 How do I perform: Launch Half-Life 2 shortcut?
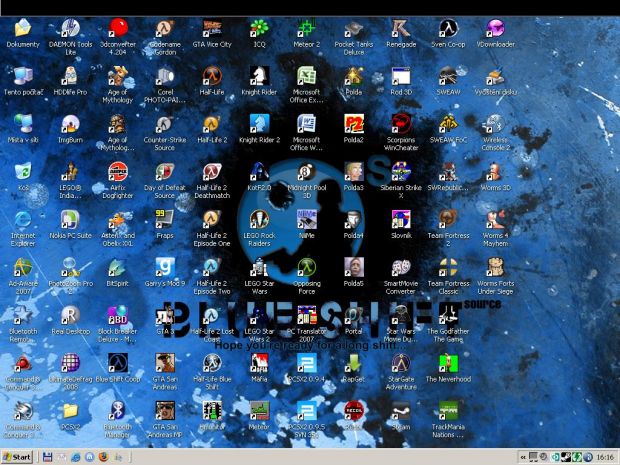pos(212,124)
